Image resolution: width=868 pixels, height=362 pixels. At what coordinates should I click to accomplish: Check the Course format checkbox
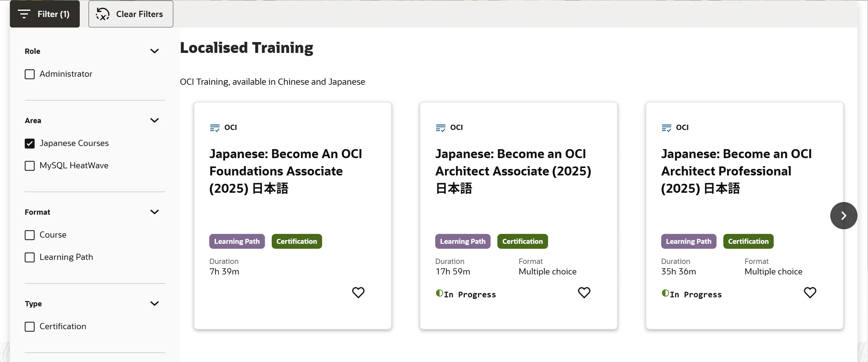point(30,235)
